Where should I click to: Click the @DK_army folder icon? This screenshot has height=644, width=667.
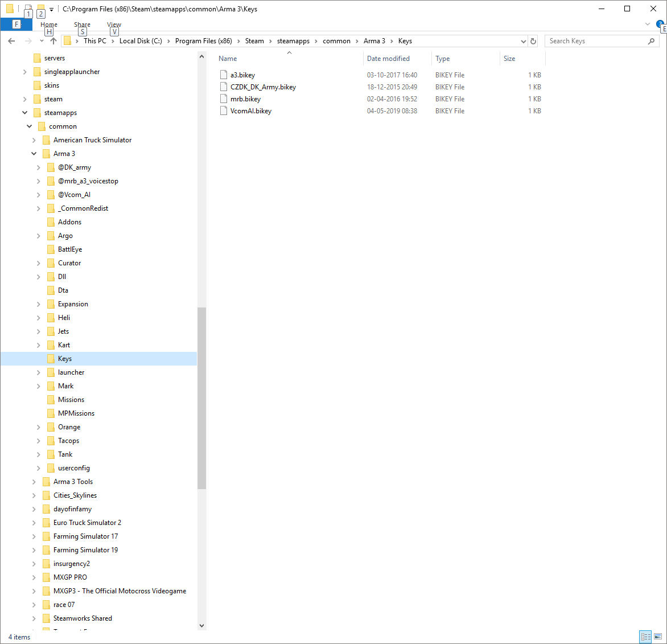51,167
